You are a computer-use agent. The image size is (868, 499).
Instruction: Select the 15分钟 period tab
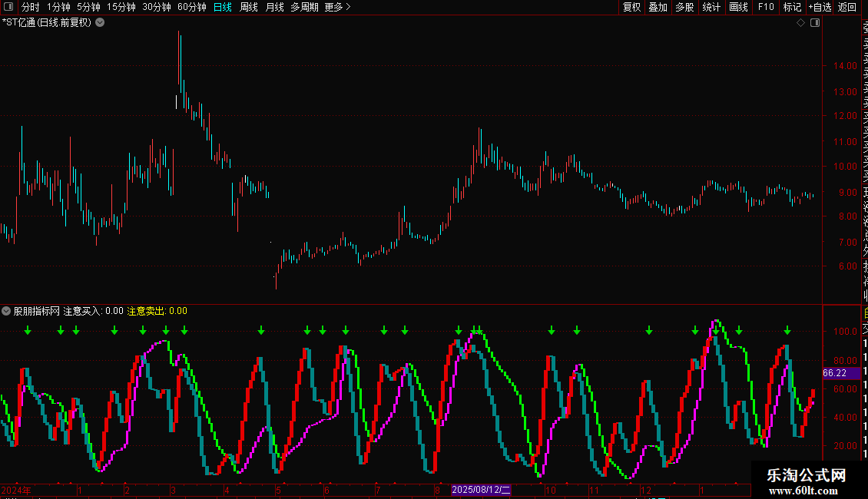pos(121,7)
